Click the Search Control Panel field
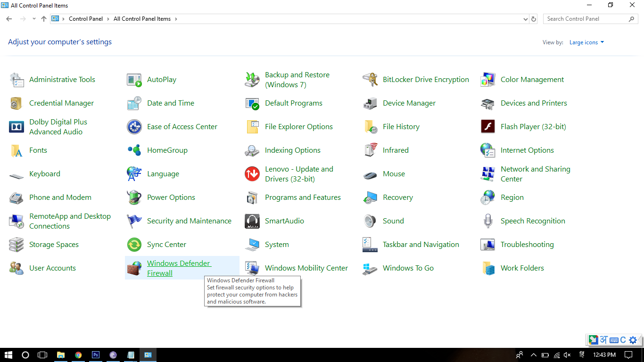This screenshot has width=644, height=362. coord(590,19)
